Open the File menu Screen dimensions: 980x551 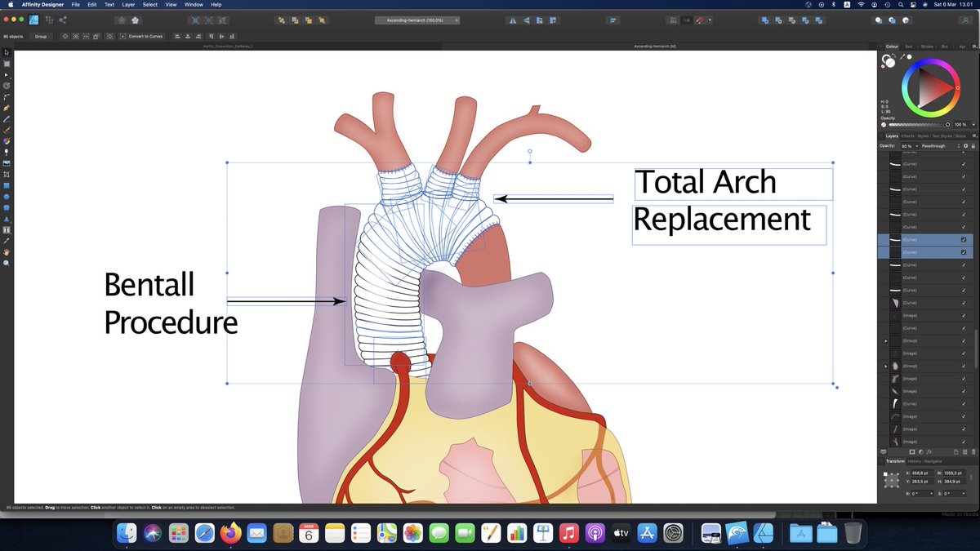point(74,4)
